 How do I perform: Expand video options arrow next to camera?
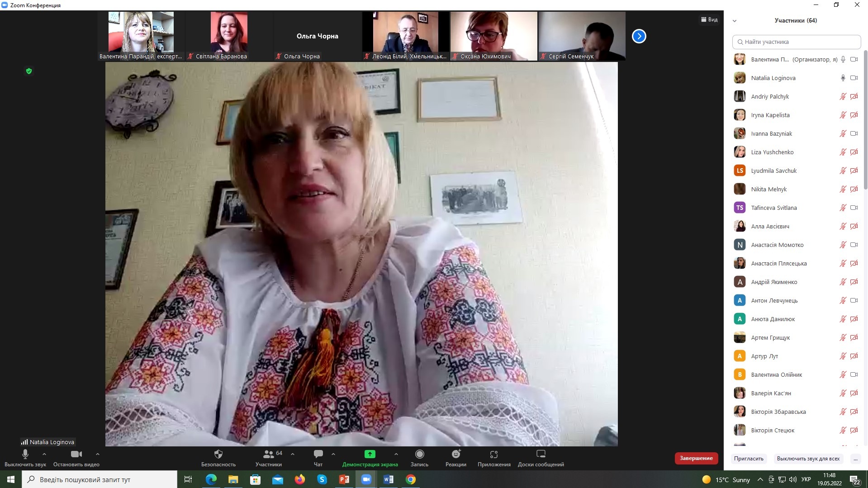[x=98, y=454]
